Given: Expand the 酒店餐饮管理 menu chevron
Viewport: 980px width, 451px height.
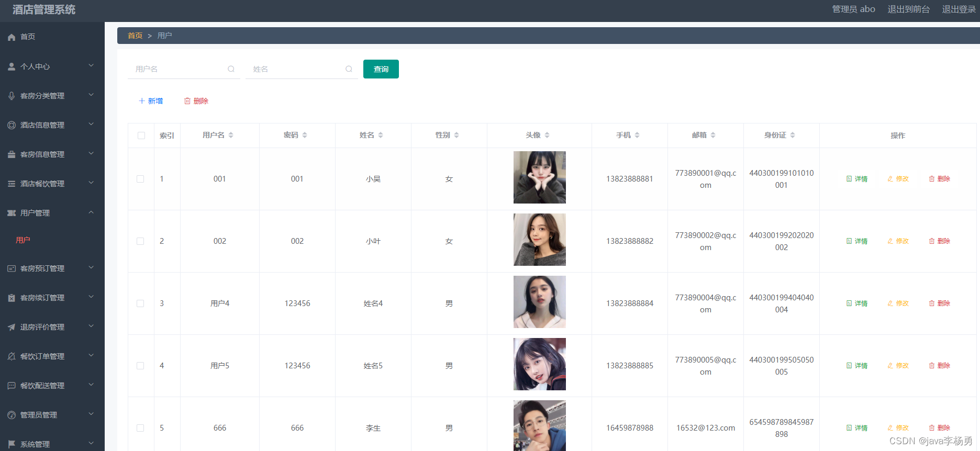Looking at the screenshot, I should tap(91, 183).
